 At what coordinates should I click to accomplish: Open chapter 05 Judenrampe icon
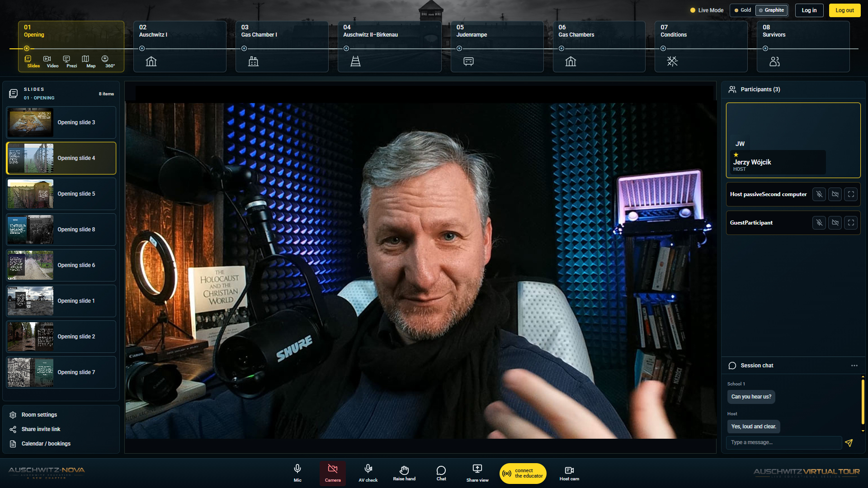[468, 61]
